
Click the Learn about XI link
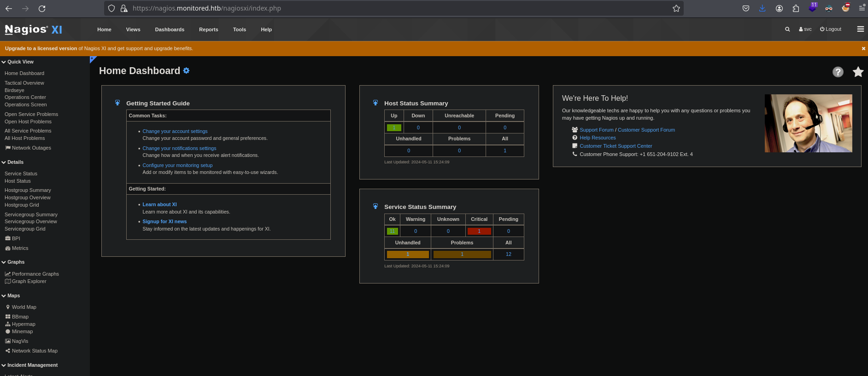(x=159, y=204)
